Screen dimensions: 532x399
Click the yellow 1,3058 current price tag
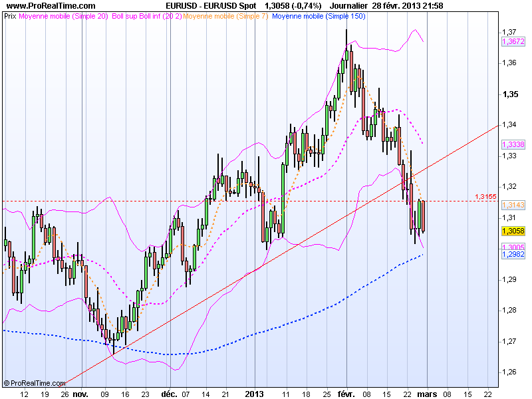coord(513,231)
